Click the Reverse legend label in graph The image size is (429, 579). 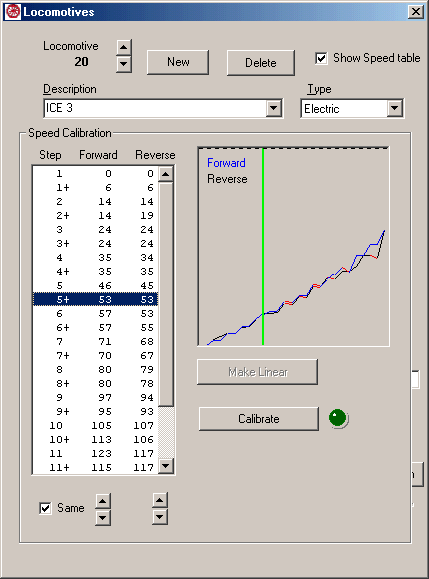pos(227,179)
